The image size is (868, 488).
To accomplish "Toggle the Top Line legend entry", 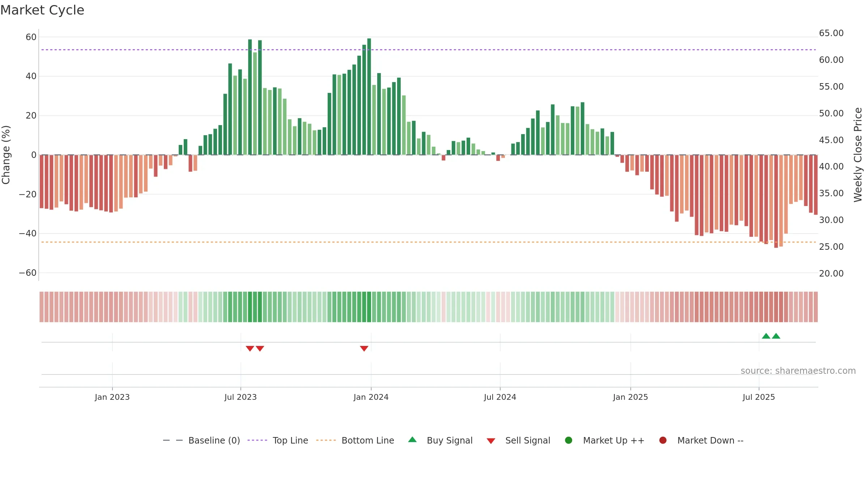I will [278, 440].
